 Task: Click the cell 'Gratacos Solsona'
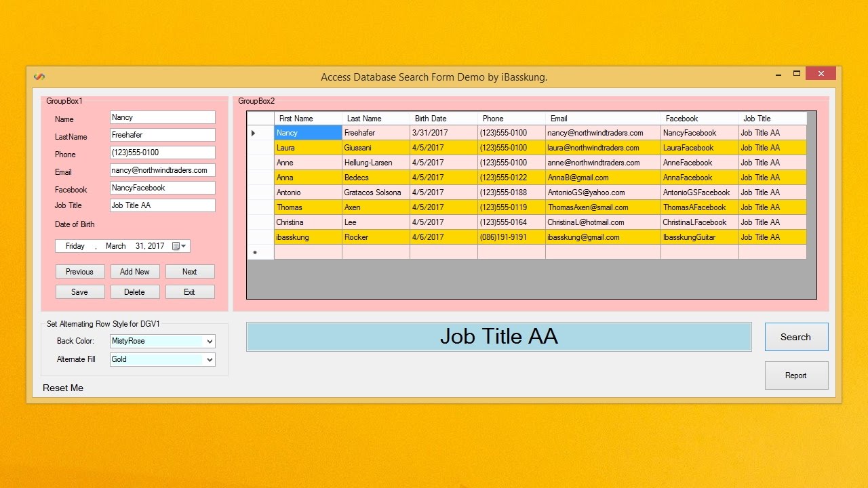click(x=376, y=192)
